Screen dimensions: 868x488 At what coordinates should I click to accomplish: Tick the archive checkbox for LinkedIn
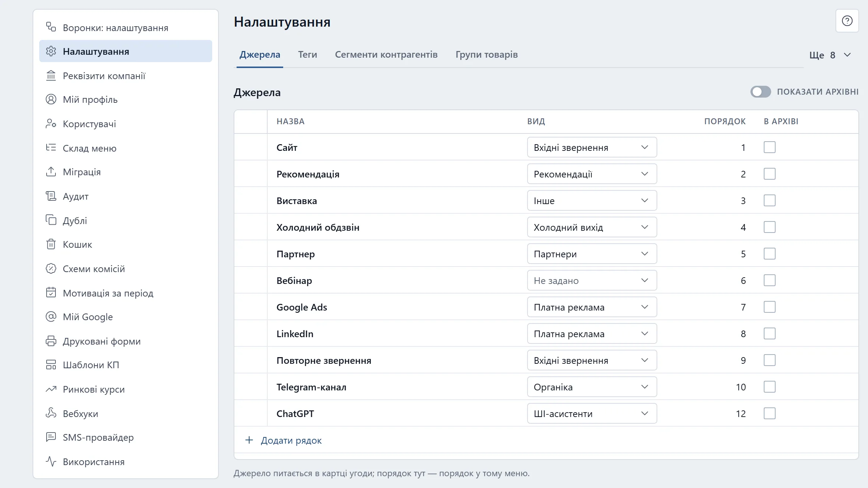click(769, 333)
